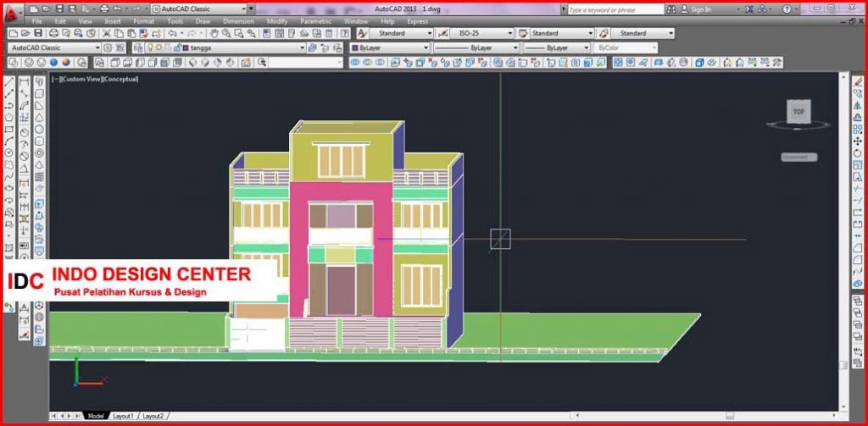Select the Move tool in Modify toolbar
868x426 pixels.
[858, 141]
